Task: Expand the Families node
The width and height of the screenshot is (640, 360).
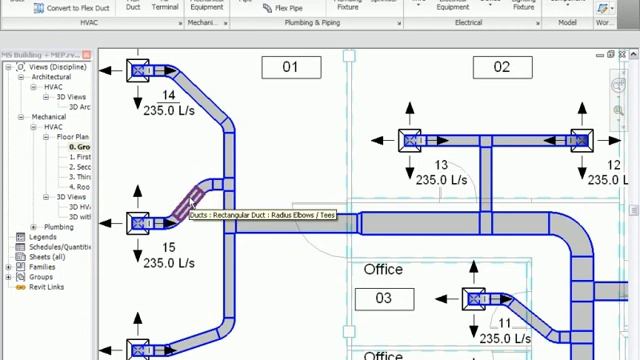Action: (x=8, y=267)
